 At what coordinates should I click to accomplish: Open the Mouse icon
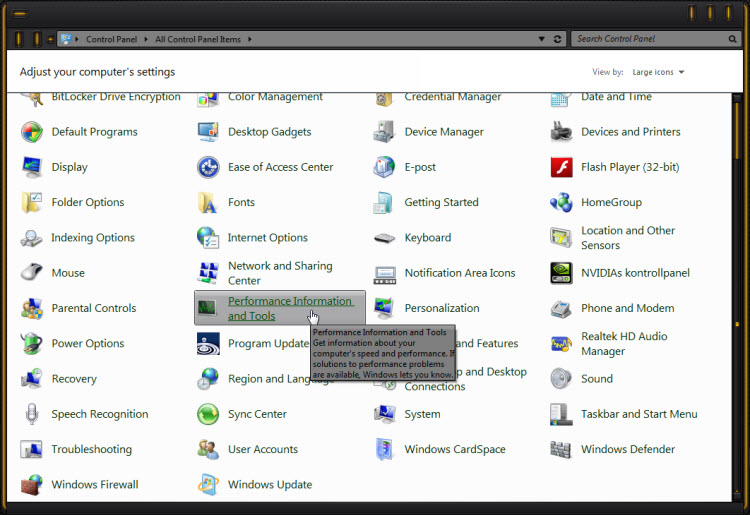pos(32,273)
